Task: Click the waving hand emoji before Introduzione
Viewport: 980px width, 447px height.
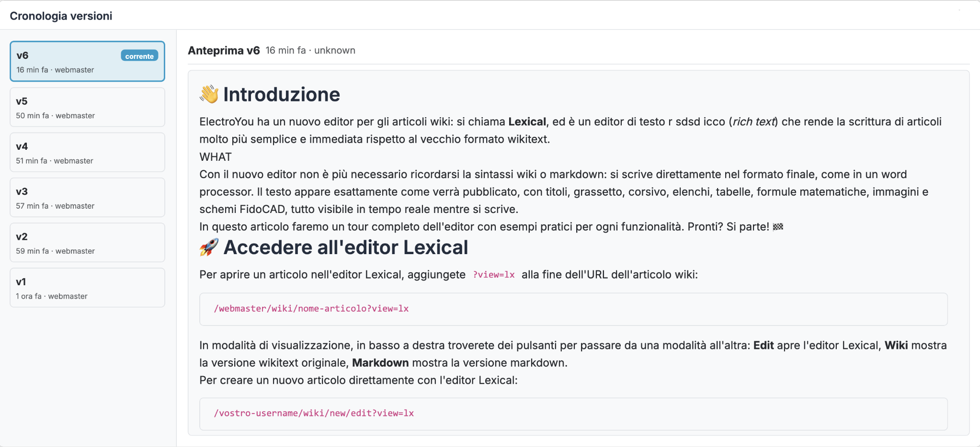Action: (x=209, y=94)
